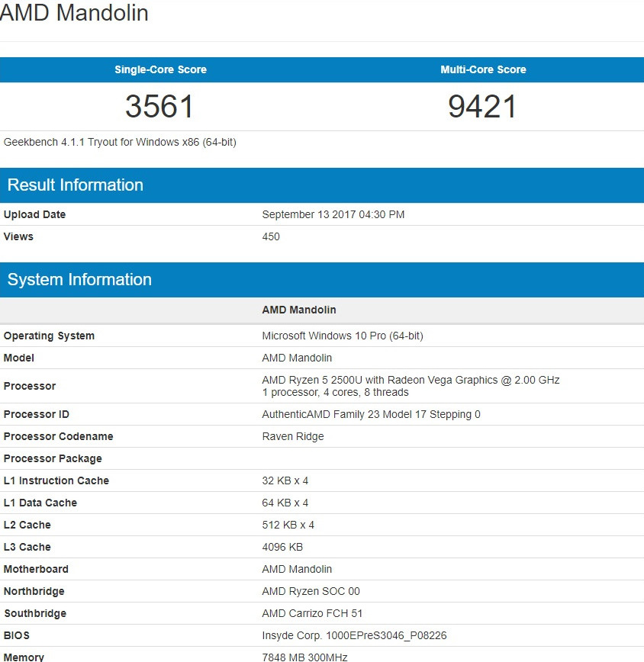This screenshot has width=644, height=662.
Task: Select the "Processor Codename" row label
Action: tap(58, 436)
